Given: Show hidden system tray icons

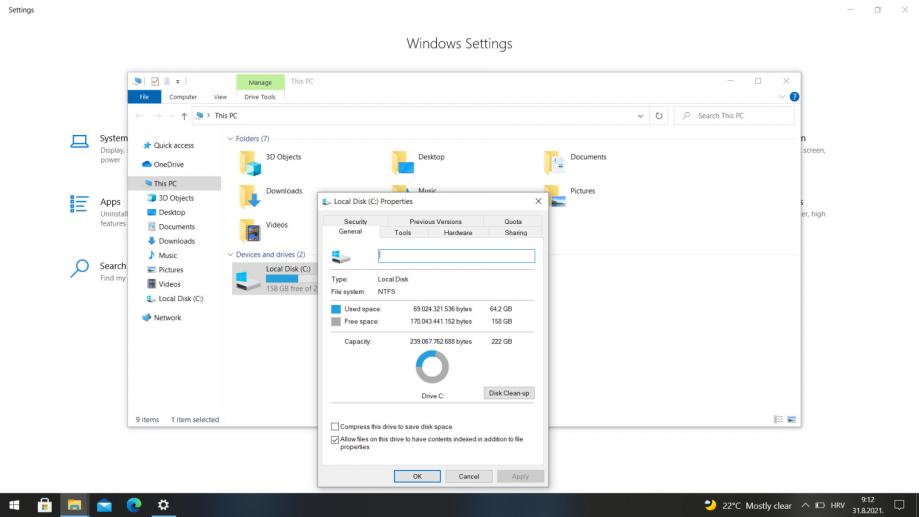Looking at the screenshot, I should point(805,505).
